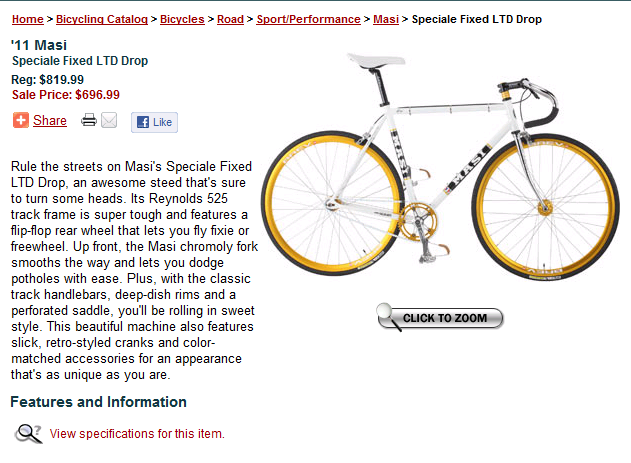Click the printer icon
This screenshot has width=631, height=463.
(x=89, y=121)
